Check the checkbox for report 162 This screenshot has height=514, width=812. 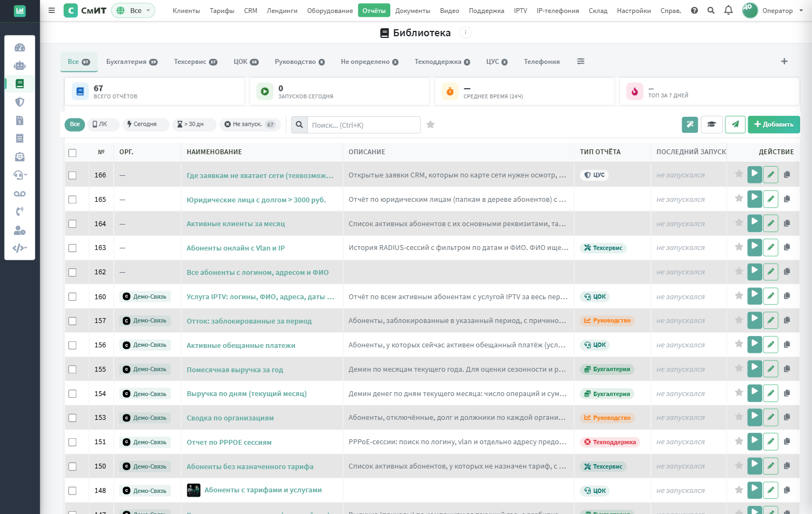point(73,273)
